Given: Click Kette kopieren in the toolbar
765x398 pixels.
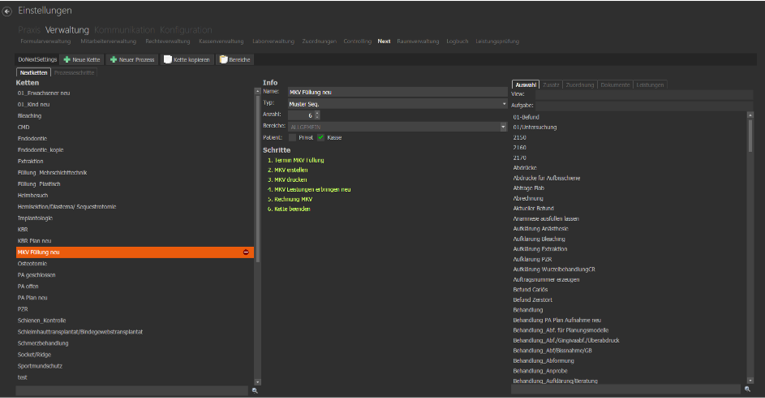Looking at the screenshot, I should (x=187, y=60).
